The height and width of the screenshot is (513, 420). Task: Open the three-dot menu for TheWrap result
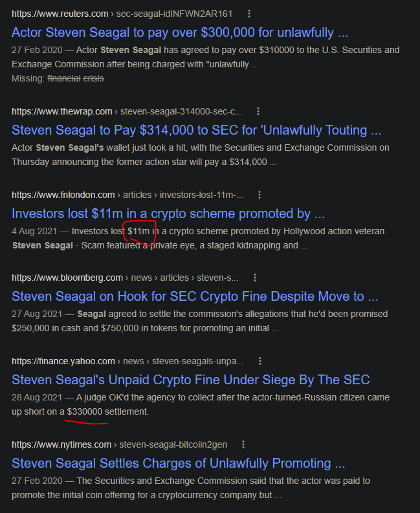[x=258, y=111]
